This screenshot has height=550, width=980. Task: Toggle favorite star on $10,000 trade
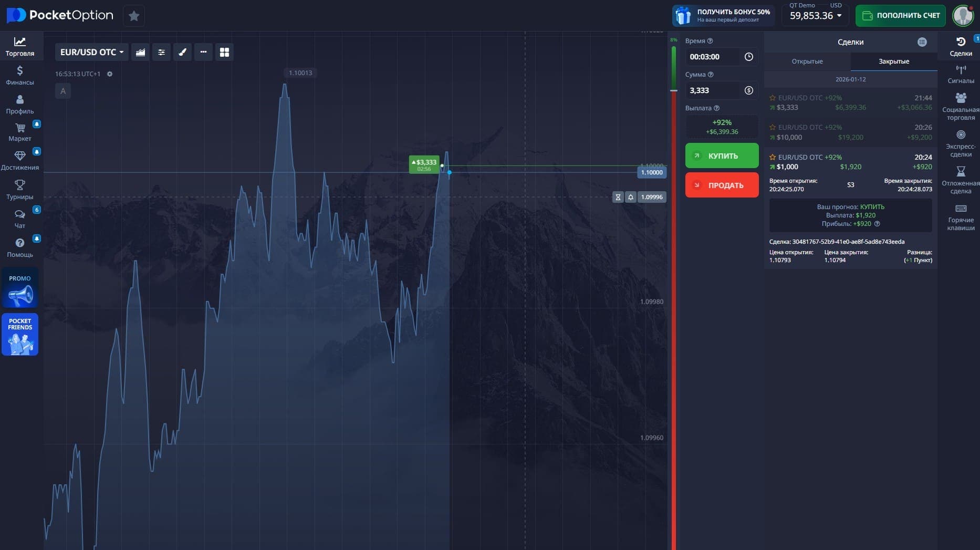[773, 127]
